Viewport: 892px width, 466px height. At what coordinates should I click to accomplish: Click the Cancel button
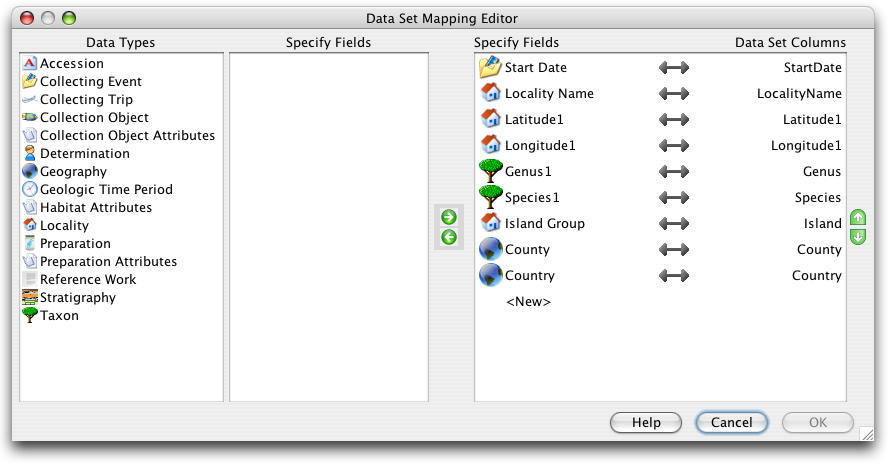pos(732,423)
